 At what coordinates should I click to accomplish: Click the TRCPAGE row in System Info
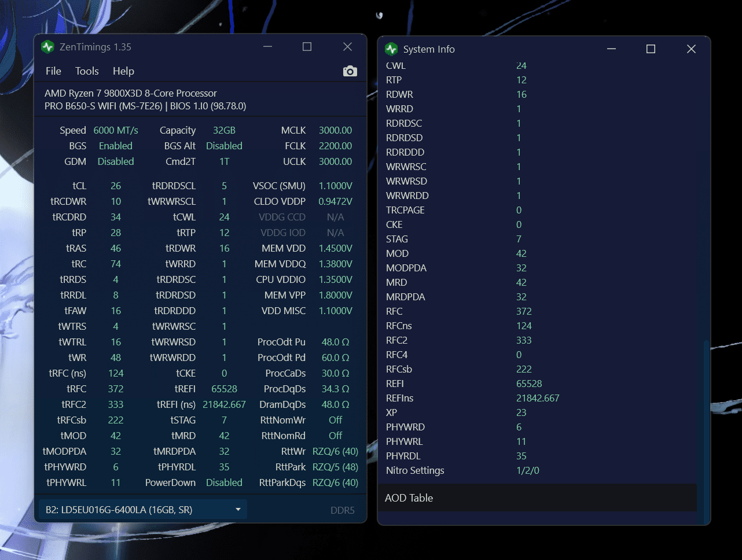coord(537,210)
